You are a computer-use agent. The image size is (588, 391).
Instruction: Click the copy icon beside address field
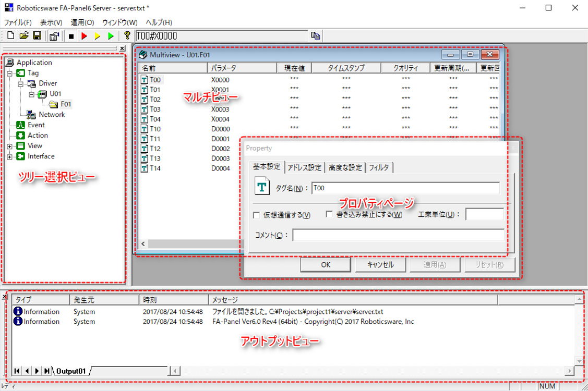click(x=315, y=36)
